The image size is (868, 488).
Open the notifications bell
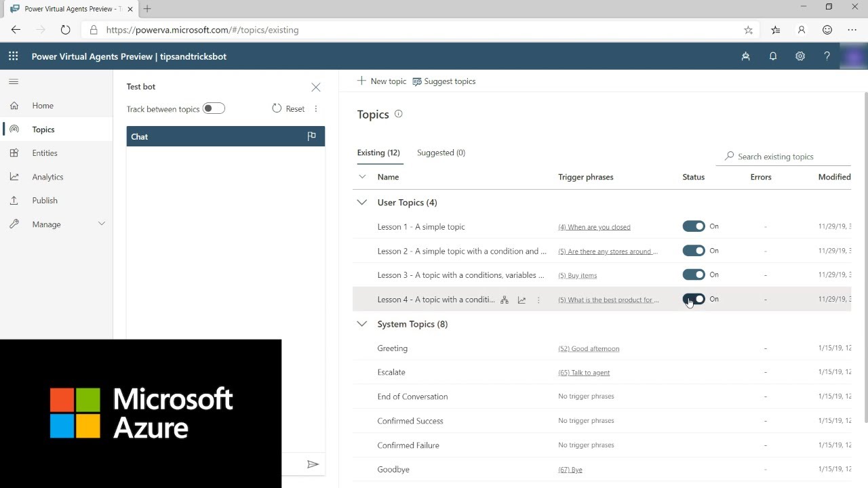(x=773, y=56)
